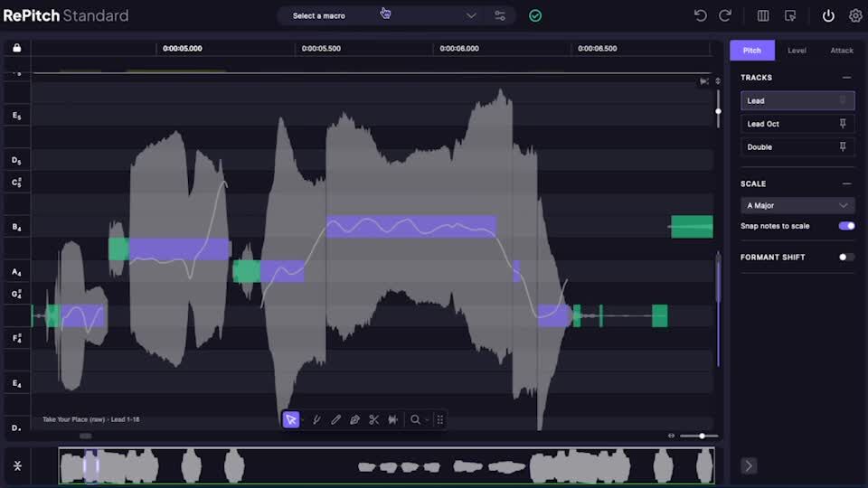
Task: Open the Select a macro dropdown
Action: pos(384,15)
